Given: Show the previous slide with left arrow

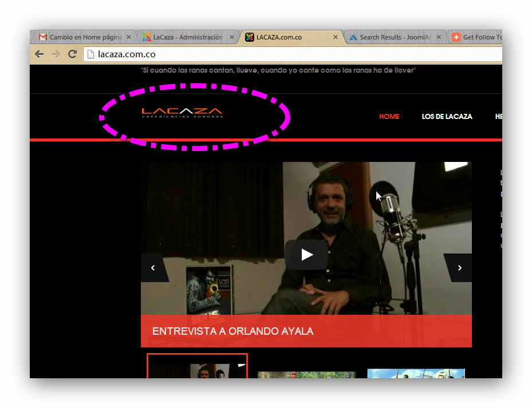Looking at the screenshot, I should (x=153, y=268).
